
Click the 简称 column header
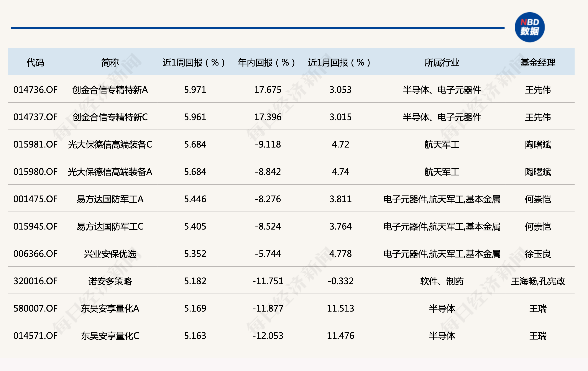(110, 62)
